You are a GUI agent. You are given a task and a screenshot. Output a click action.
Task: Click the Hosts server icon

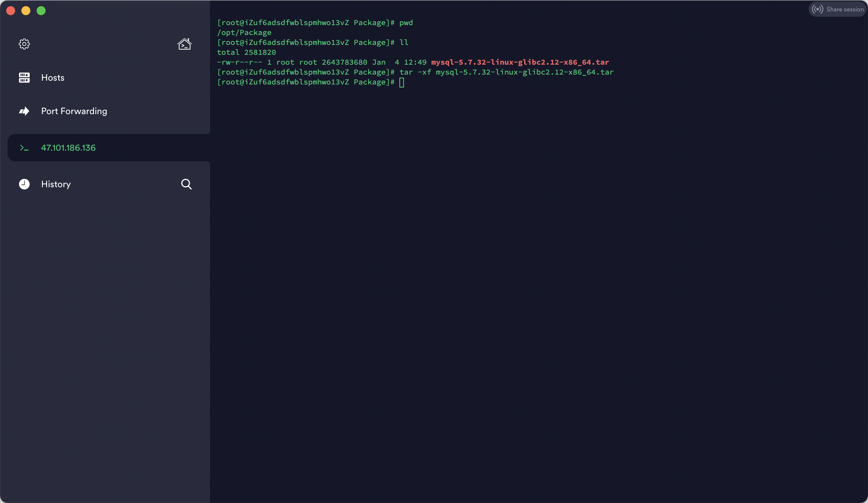[x=24, y=78]
